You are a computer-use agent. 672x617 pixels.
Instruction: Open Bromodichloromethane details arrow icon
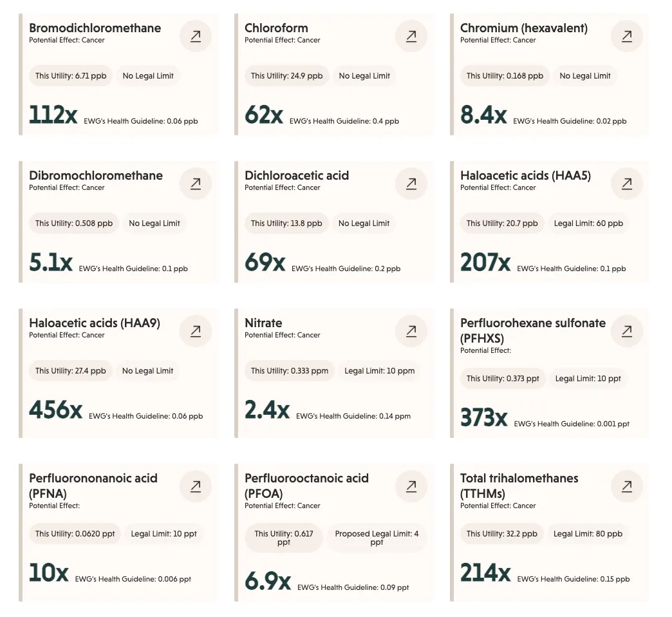click(196, 36)
